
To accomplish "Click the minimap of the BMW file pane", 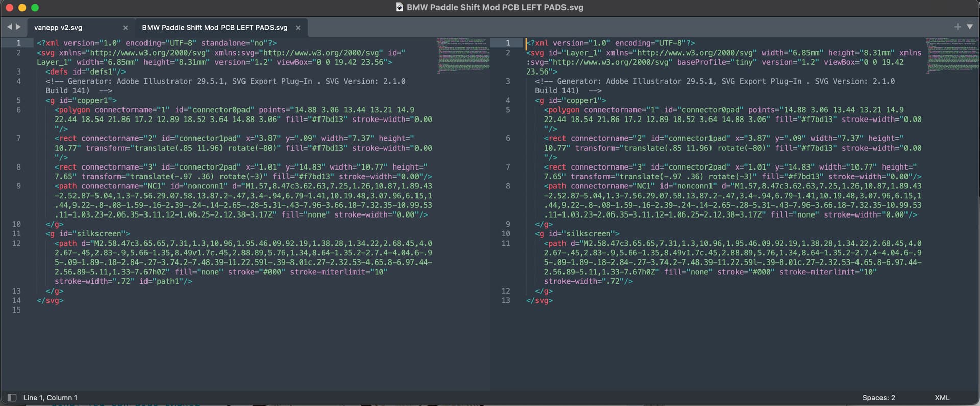I will point(952,56).
